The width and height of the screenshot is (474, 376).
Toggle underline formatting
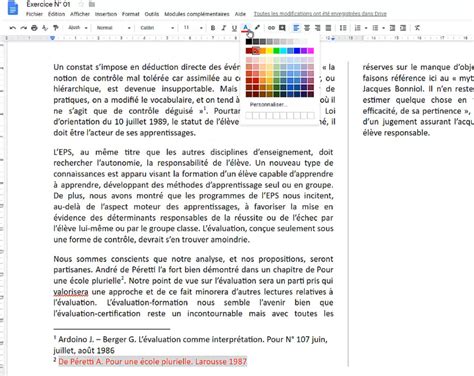coord(234,28)
